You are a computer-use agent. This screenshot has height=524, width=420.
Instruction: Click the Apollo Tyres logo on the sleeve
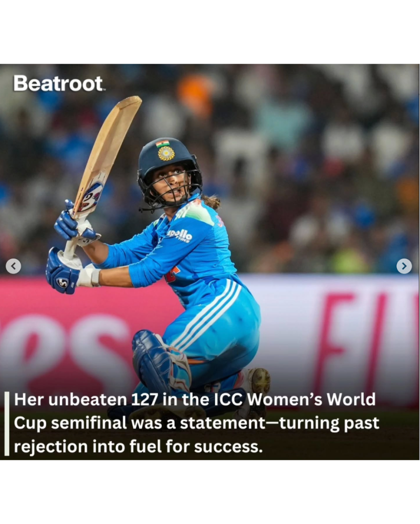click(180, 235)
